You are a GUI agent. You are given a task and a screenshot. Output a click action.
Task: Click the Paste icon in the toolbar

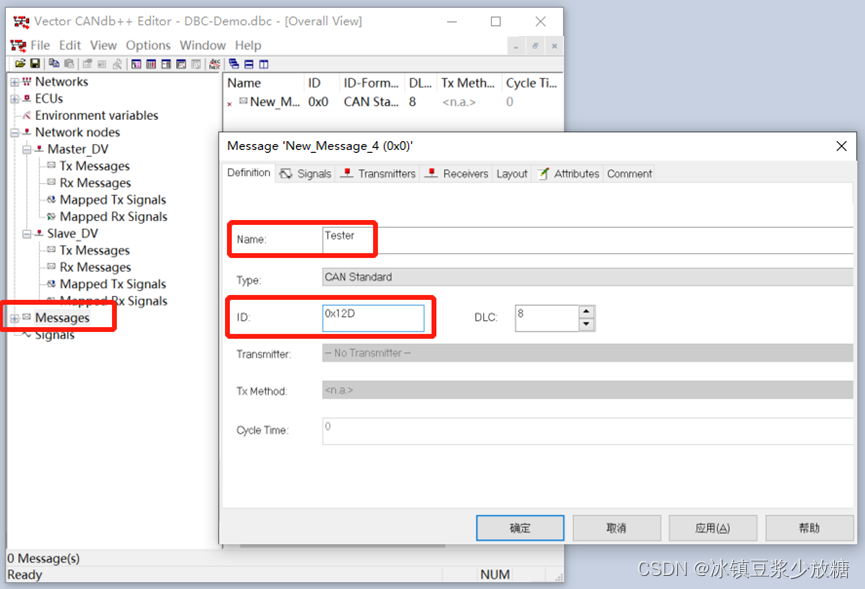click(x=69, y=64)
